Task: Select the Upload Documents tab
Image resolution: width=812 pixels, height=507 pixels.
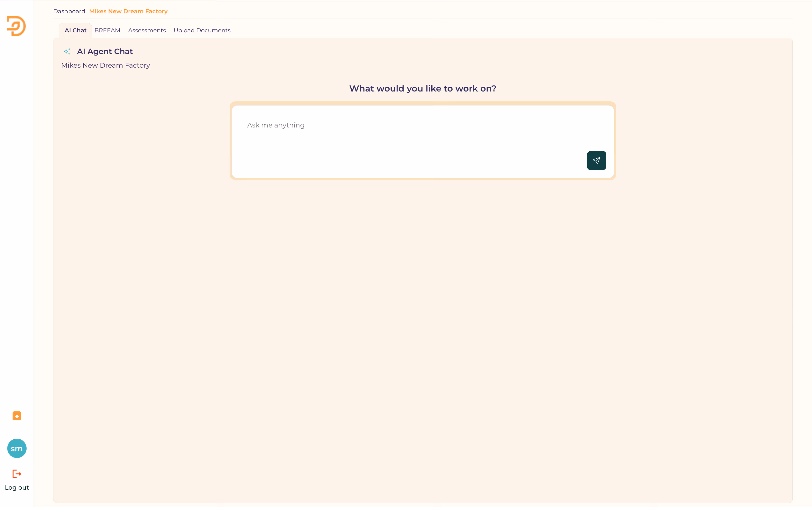Action: (202, 30)
